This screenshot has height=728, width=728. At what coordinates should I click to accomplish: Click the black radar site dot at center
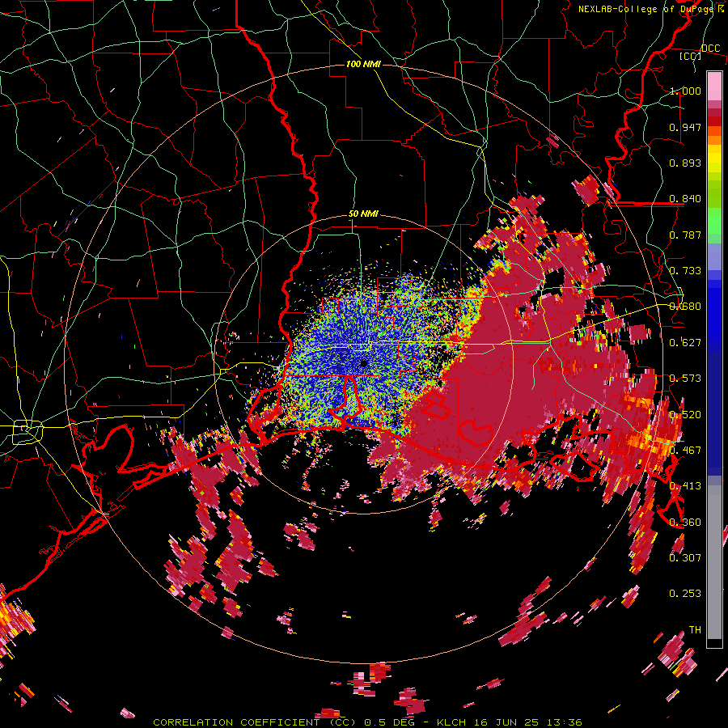[364, 364]
